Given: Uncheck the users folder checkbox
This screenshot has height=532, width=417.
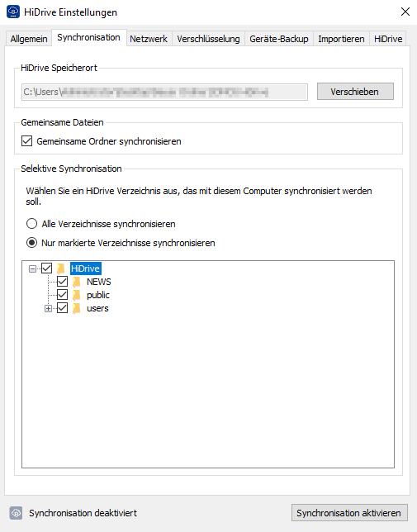Looking at the screenshot, I should (x=63, y=308).
